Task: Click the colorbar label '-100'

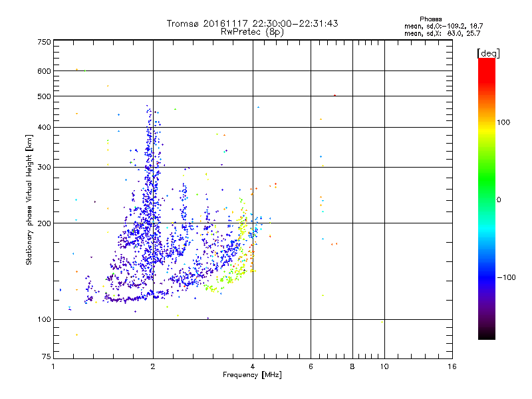Action: pyautogui.click(x=506, y=277)
